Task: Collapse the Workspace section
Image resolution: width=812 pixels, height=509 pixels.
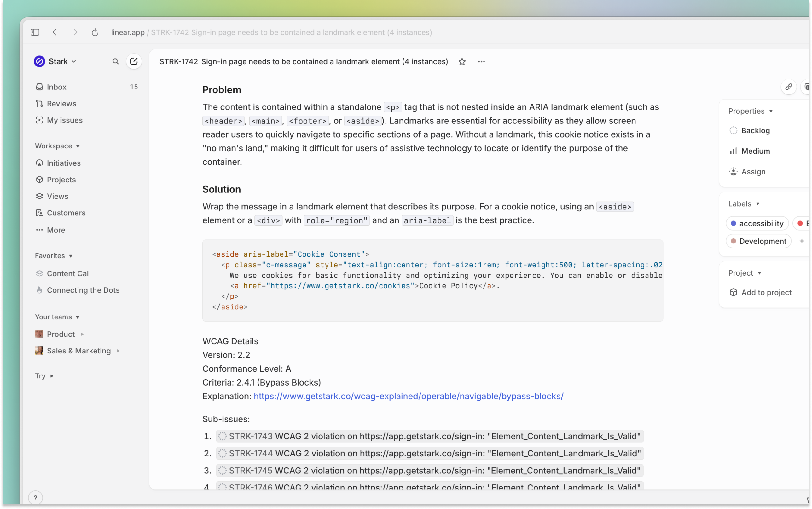Action: 58,146
